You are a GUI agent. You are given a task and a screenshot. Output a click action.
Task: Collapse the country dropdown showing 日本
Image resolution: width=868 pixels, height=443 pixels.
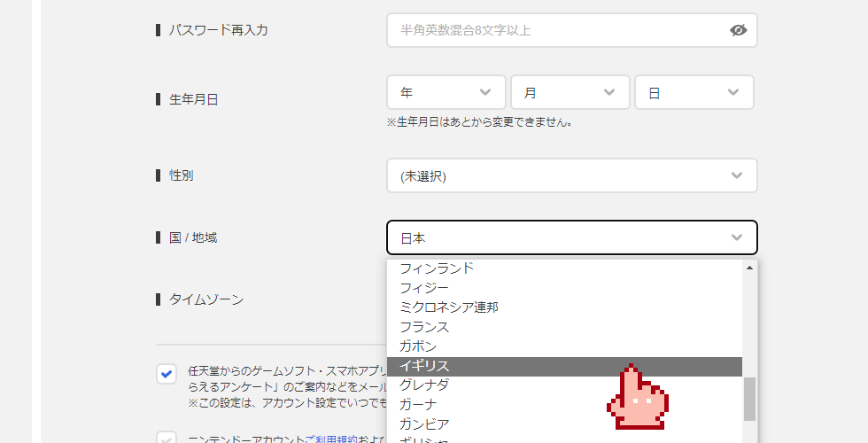click(571, 237)
